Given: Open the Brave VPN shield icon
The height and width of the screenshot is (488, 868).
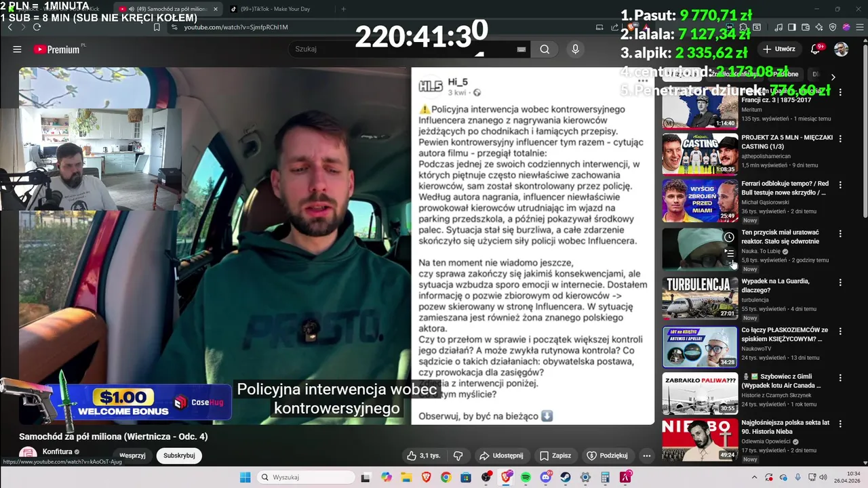Looking at the screenshot, I should [x=833, y=27].
